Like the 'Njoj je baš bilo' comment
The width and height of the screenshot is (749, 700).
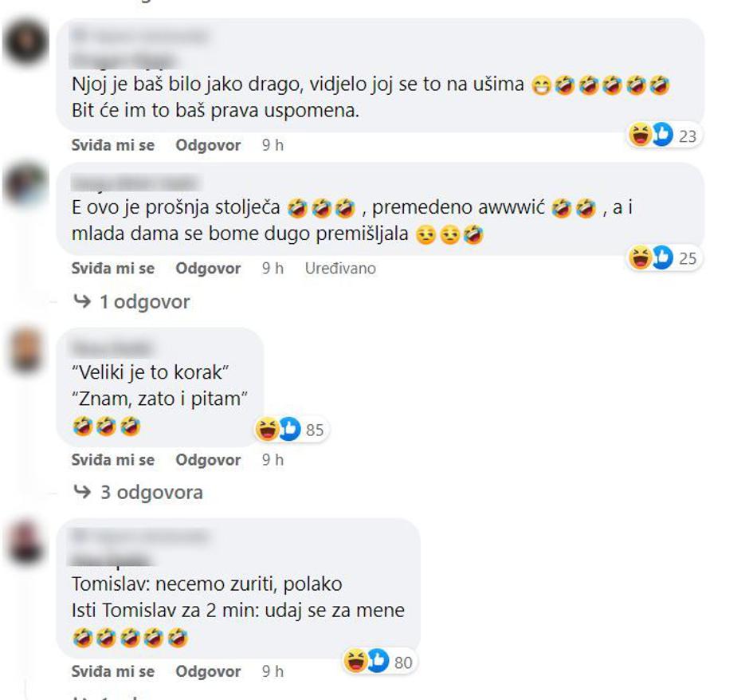coord(112,145)
